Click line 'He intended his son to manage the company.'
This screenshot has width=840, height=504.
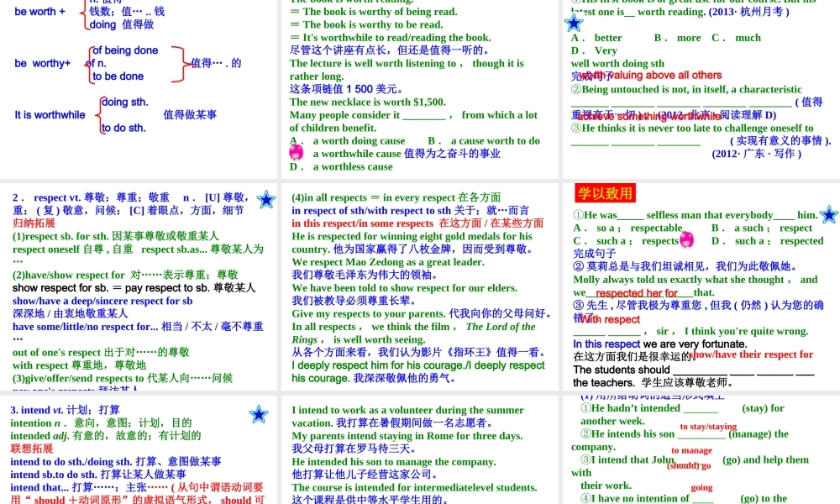pyautogui.click(x=394, y=462)
